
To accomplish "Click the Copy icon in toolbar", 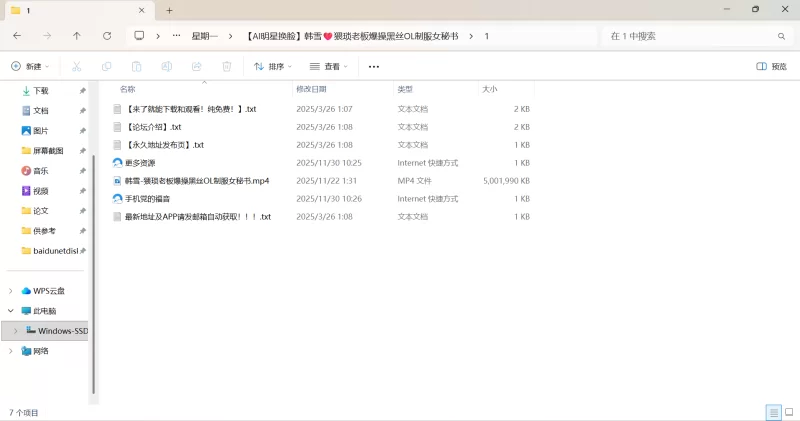I will coord(106,66).
